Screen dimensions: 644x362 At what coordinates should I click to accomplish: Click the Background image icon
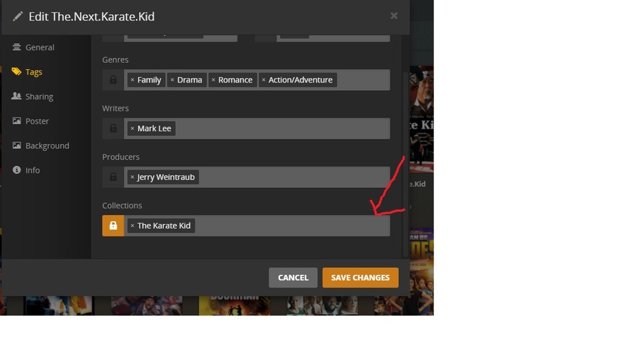(x=16, y=145)
